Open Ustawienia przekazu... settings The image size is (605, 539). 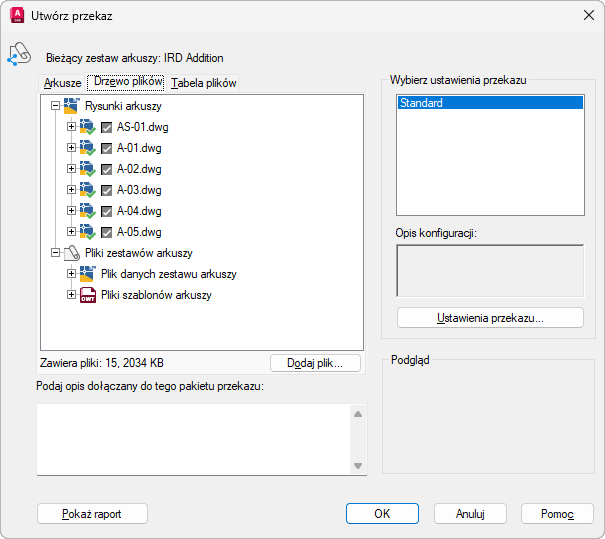point(490,318)
